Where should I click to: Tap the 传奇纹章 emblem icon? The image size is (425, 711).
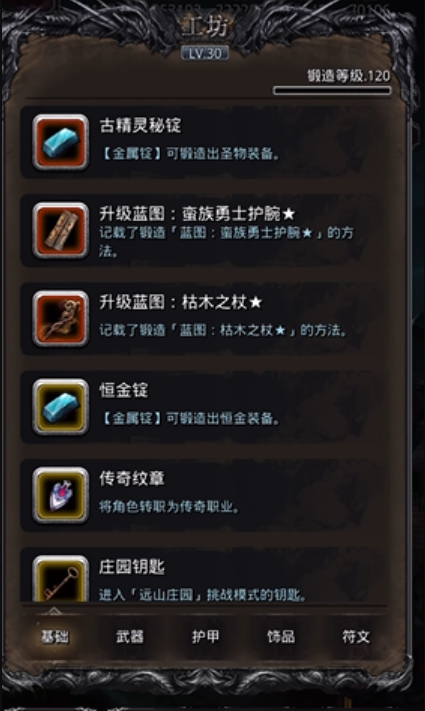click(60, 495)
